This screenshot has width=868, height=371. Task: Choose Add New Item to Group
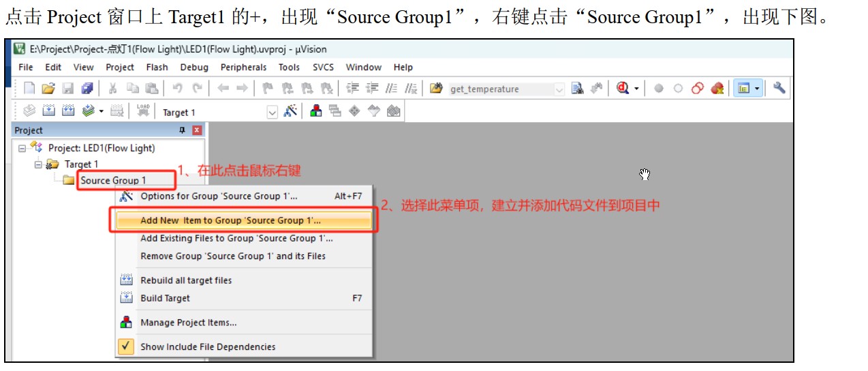244,221
